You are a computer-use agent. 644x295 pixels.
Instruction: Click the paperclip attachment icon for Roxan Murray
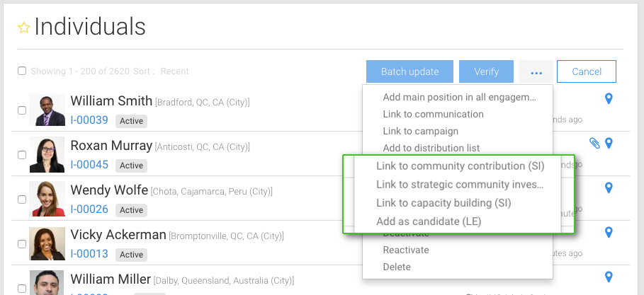[x=594, y=143]
